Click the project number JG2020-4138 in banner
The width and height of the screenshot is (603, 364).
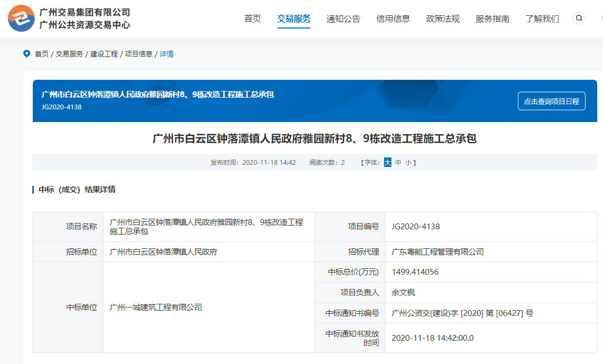pyautogui.click(x=61, y=107)
